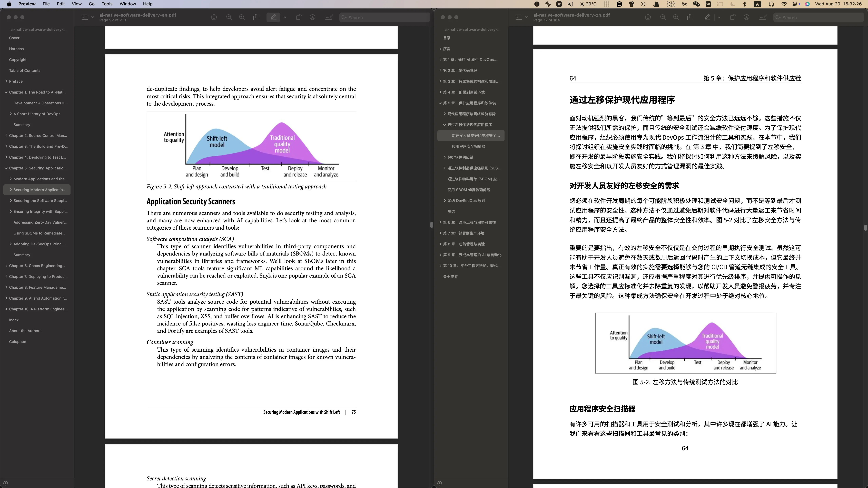Open highlight options dropdown in the Chinese PDF window
Screen dimensions: 868x488
719,17
